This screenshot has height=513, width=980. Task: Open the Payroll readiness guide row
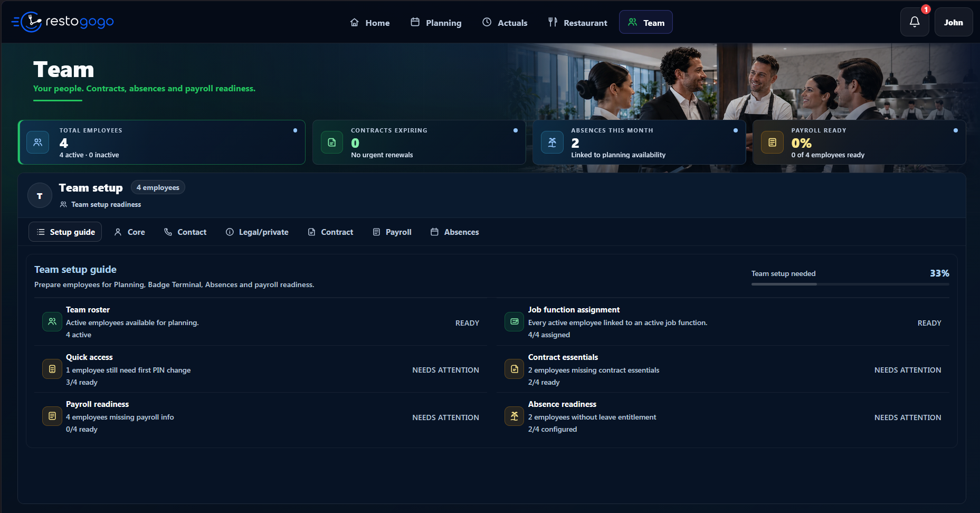point(261,416)
